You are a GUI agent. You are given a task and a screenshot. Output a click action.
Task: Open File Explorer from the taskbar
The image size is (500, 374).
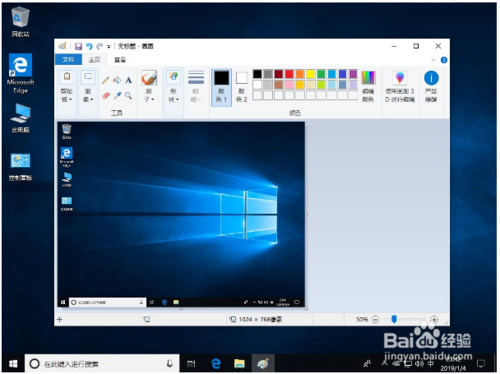(x=239, y=363)
